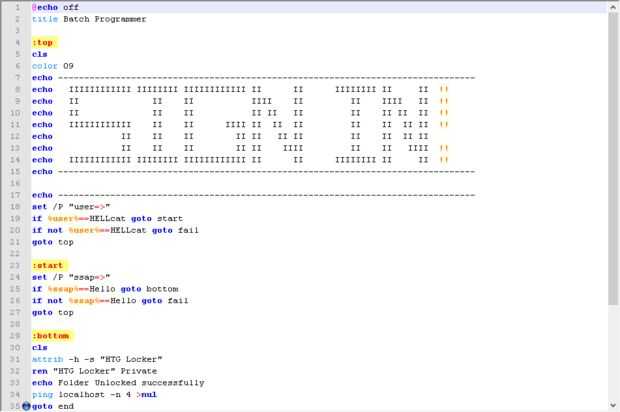
Task: Click line number 18 in the gutter
Action: click(x=15, y=207)
